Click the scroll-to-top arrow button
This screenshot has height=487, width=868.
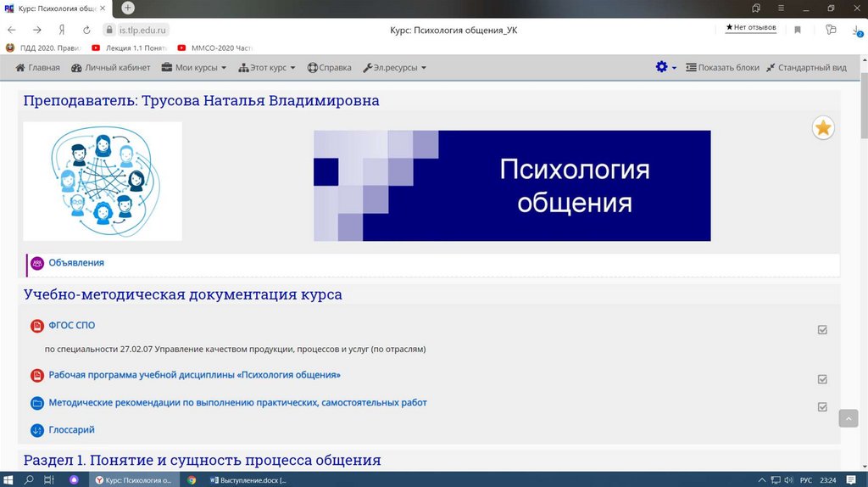click(x=848, y=418)
